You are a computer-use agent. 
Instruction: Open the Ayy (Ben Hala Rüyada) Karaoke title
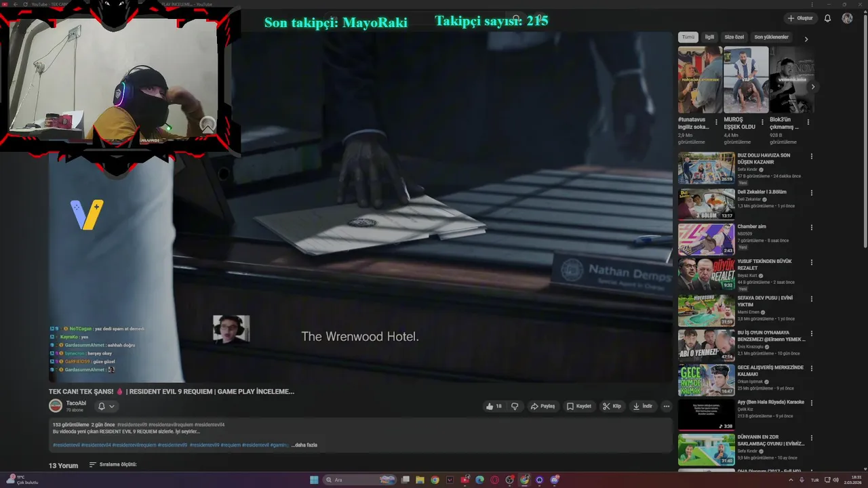coord(770,402)
